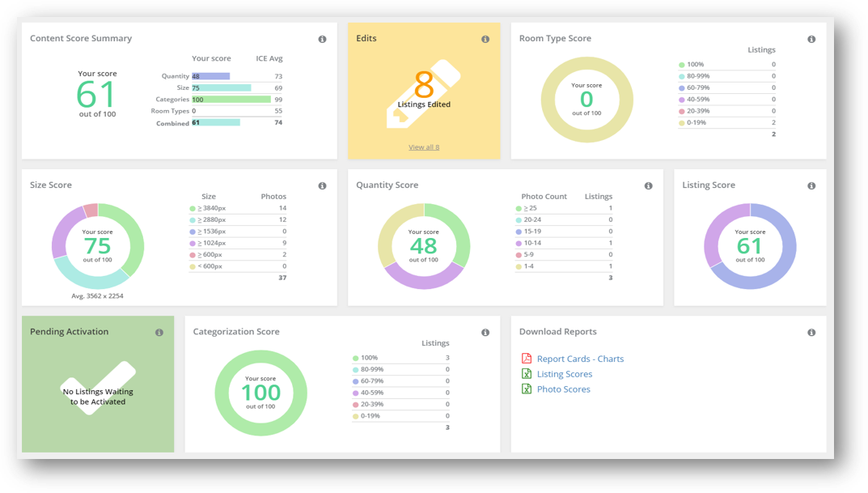Image resolution: width=868 pixels, height=493 pixels.
Task: Click Quantity Score info icon
Action: [648, 186]
